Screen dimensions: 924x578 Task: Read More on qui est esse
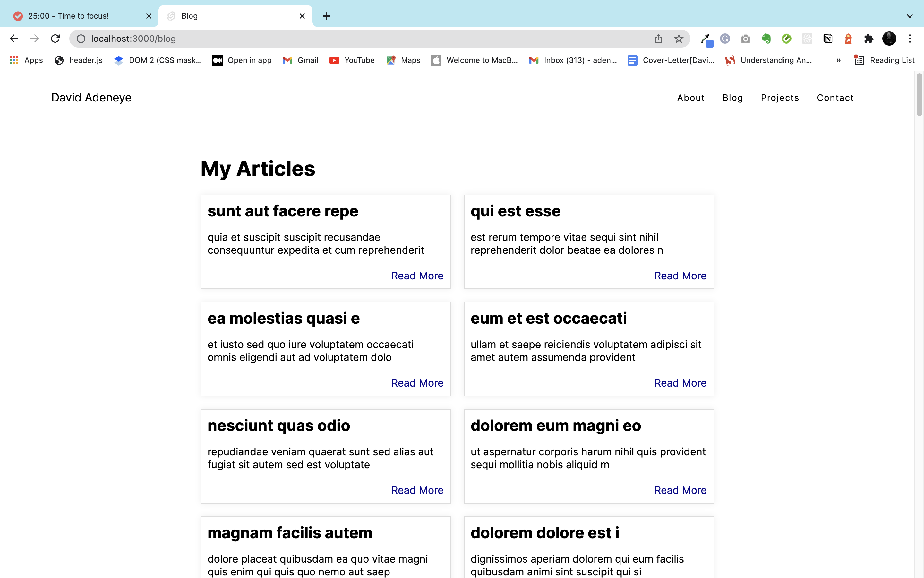[x=680, y=276]
